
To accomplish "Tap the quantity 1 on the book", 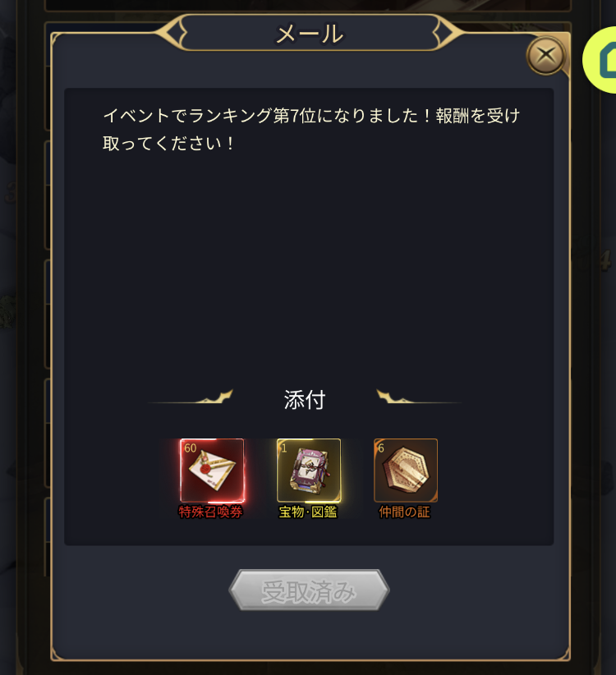I will (x=284, y=448).
